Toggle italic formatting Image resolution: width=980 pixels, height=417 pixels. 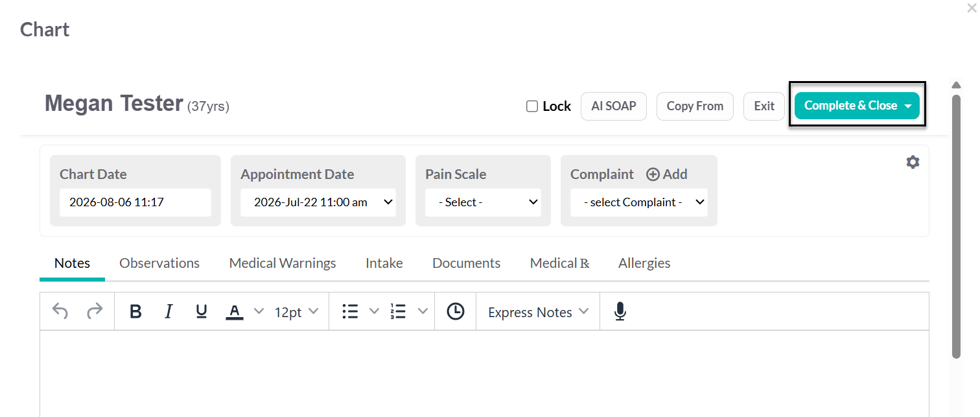tap(169, 312)
